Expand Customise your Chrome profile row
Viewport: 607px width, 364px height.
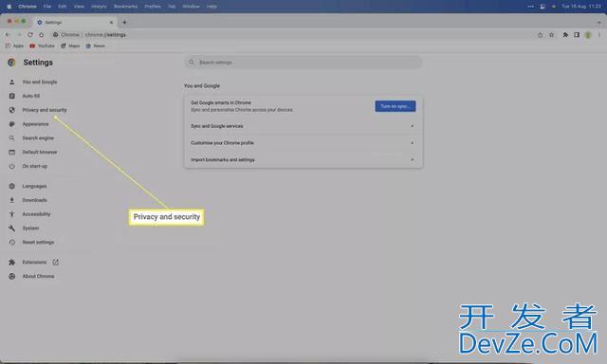303,143
